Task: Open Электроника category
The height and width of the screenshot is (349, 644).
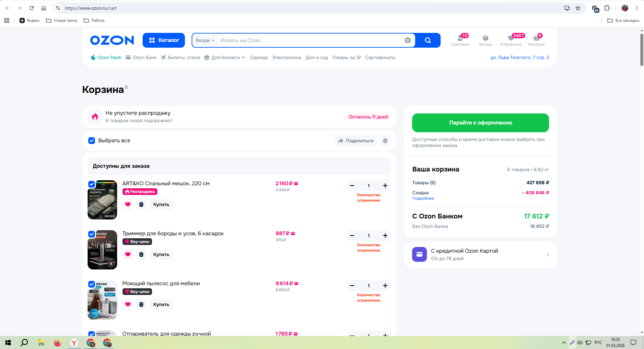Action: [287, 58]
